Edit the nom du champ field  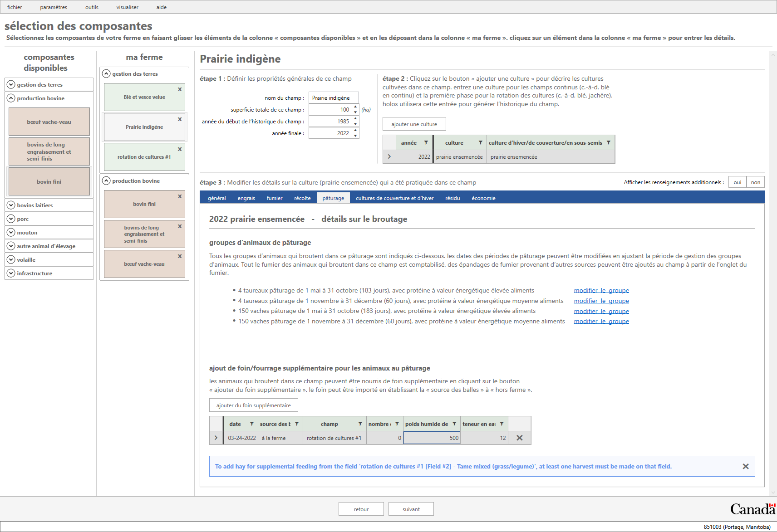(334, 98)
